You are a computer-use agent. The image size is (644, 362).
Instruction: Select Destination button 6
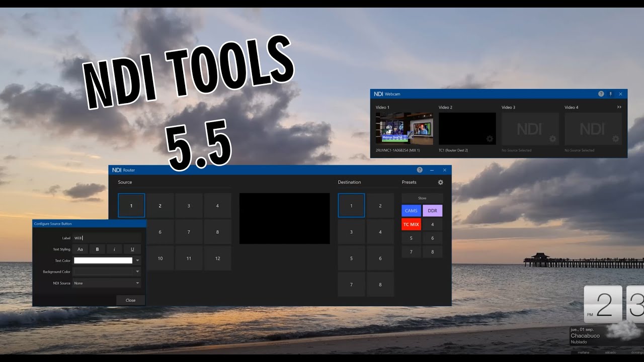[380, 258]
